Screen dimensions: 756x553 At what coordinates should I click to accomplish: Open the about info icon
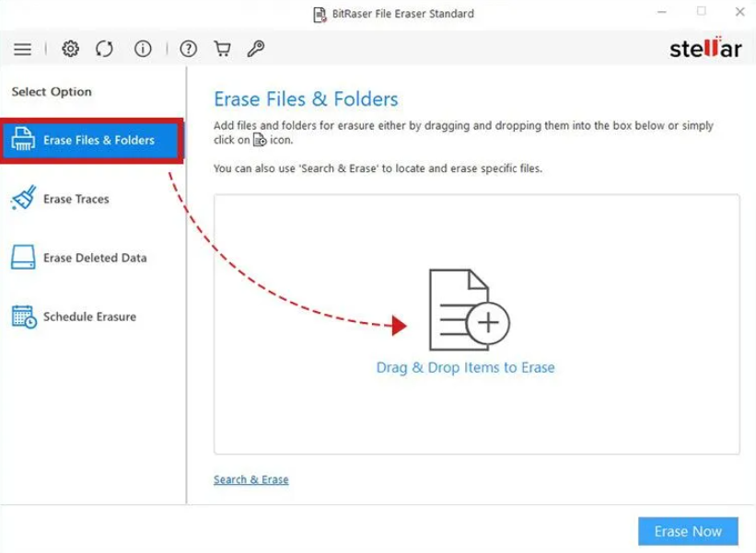143,49
